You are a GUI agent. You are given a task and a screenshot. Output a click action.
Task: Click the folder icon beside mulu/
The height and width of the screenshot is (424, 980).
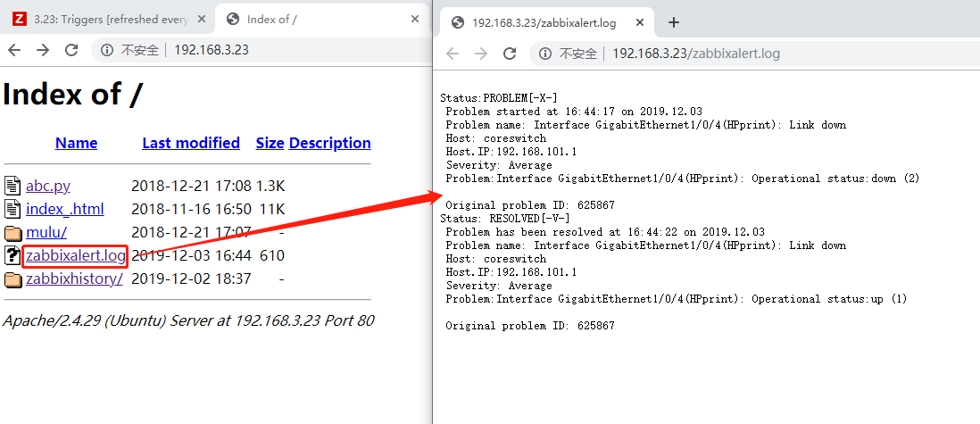pyautogui.click(x=12, y=233)
